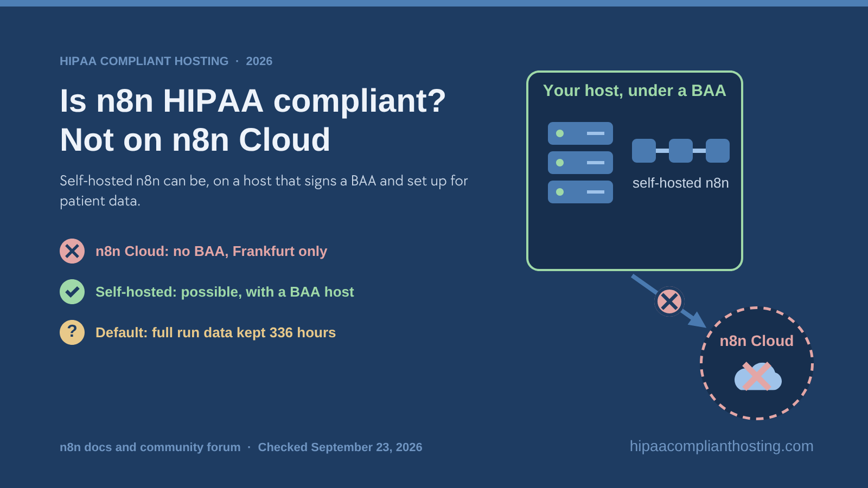Image resolution: width=868 pixels, height=488 pixels.
Task: Click the three-node workflow icon
Action: point(681,151)
